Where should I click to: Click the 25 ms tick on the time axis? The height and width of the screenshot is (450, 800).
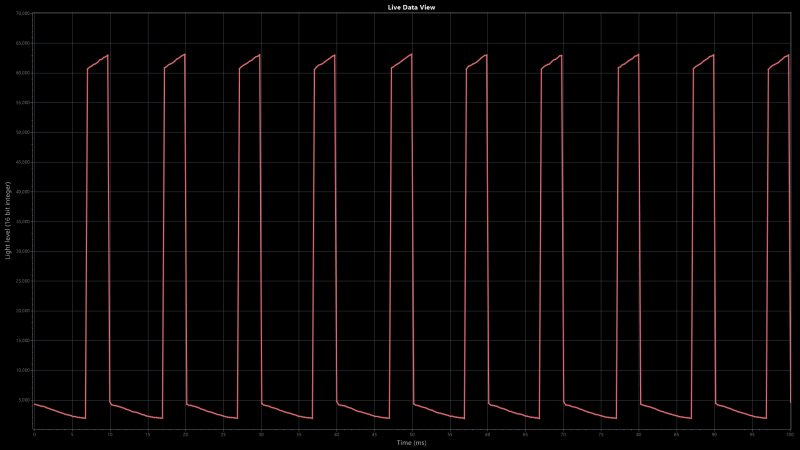point(223,434)
